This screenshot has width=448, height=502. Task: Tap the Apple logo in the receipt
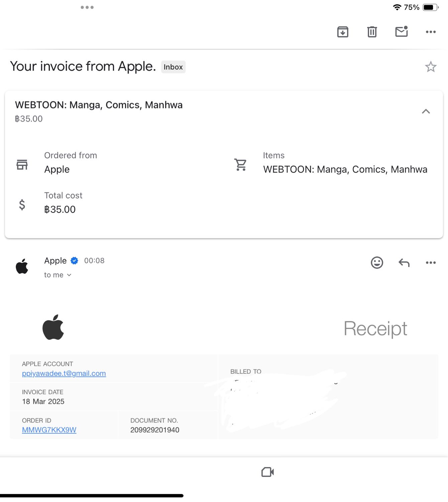(53, 327)
